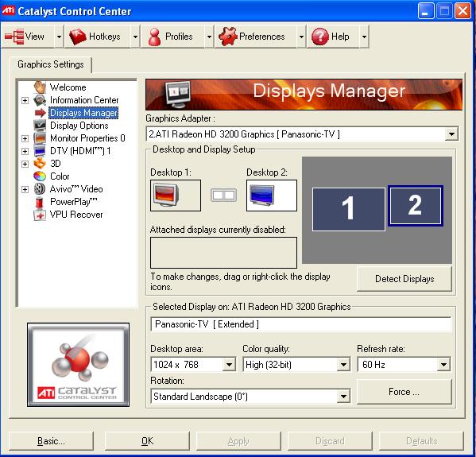Select the Desktop 2 blue monitor icon
Screen dimensions: 476x457
coord(261,195)
